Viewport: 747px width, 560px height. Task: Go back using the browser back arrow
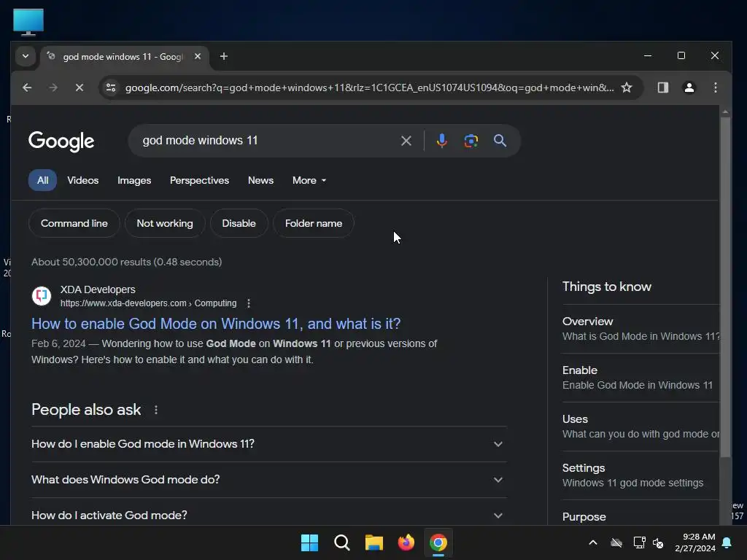pyautogui.click(x=27, y=87)
